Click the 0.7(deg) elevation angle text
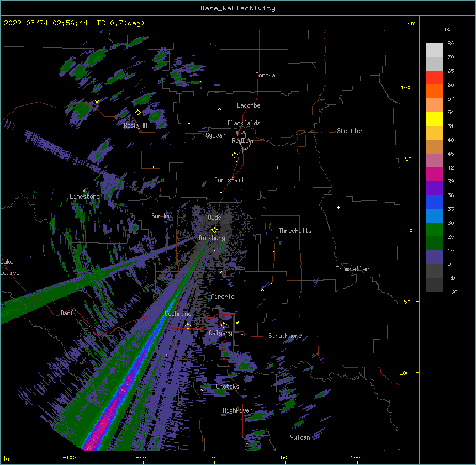 tap(127, 23)
